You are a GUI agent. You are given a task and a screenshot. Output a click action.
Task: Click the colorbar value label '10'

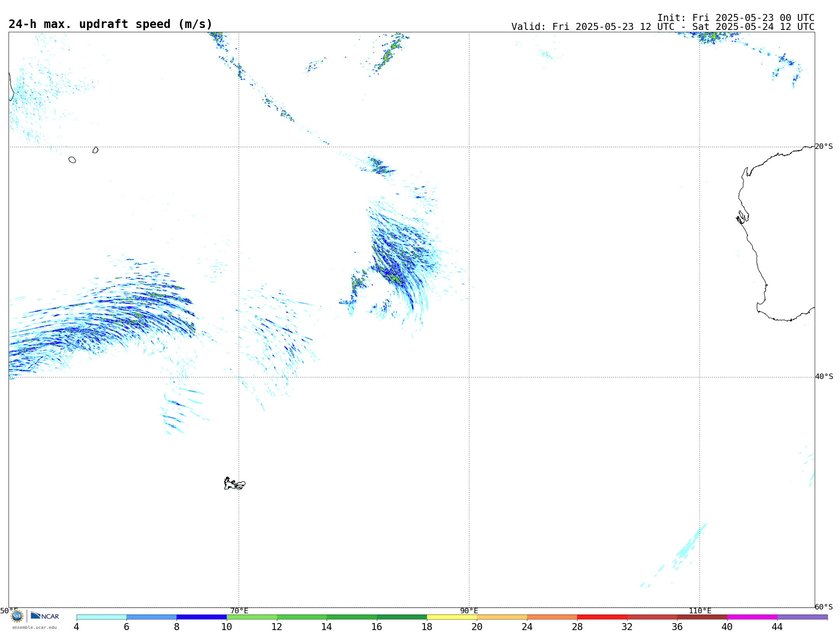tap(227, 627)
